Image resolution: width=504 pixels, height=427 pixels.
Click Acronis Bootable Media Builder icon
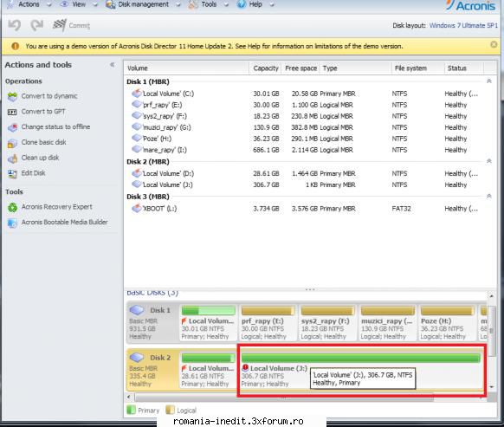tap(12, 223)
